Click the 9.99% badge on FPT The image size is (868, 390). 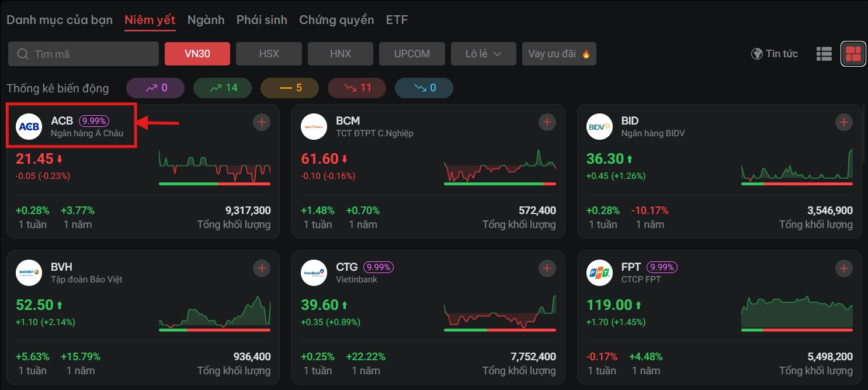click(662, 267)
